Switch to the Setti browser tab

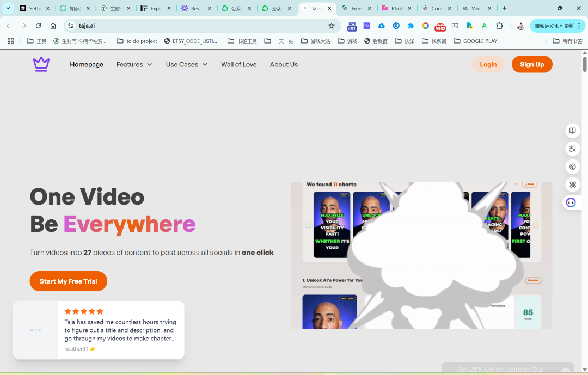point(34,8)
